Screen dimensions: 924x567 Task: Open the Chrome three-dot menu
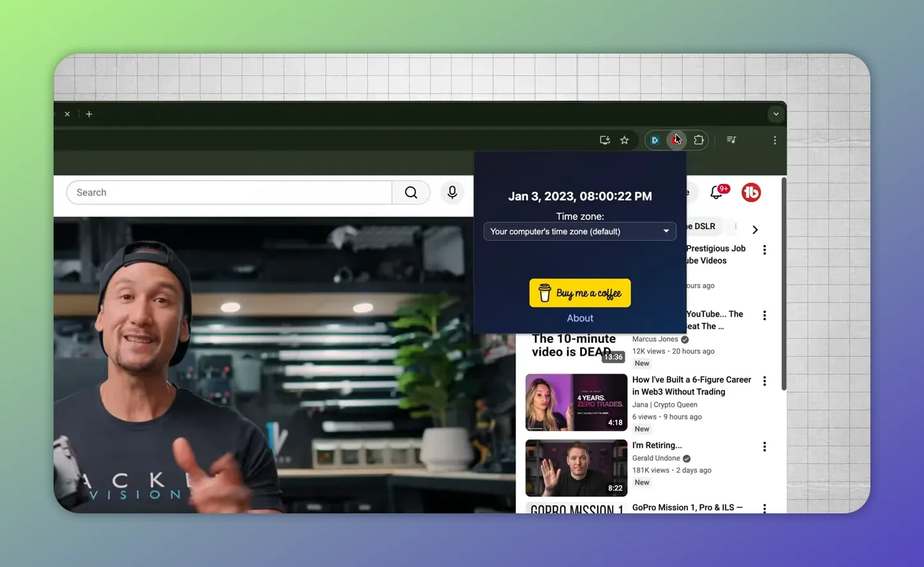point(775,140)
